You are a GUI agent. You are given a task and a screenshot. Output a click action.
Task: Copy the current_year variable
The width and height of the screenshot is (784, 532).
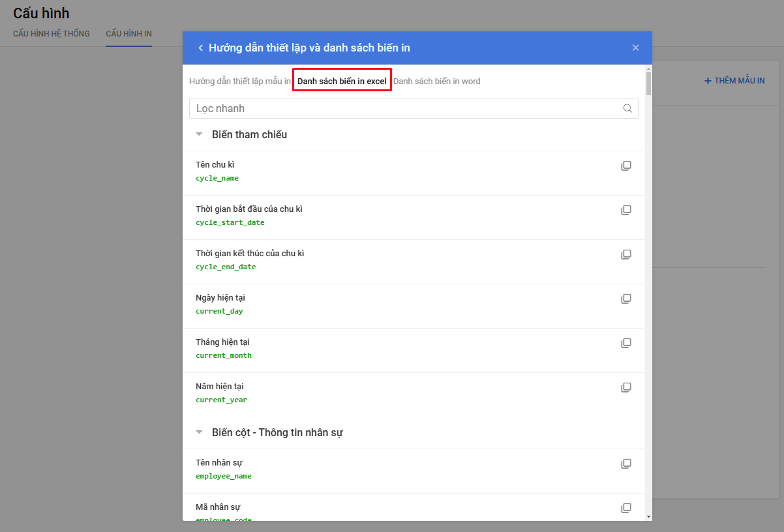pyautogui.click(x=626, y=387)
